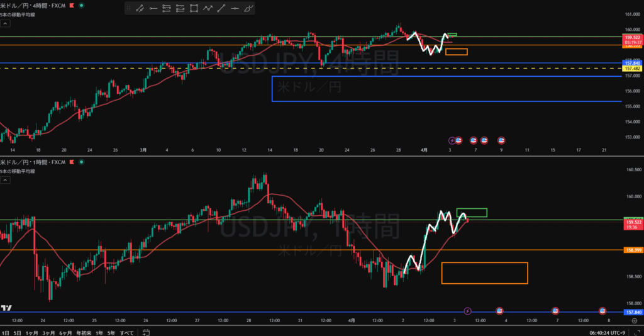Select the horizontal ray tool in floating toolbar
This screenshot has width=644, height=336.
point(153,9)
